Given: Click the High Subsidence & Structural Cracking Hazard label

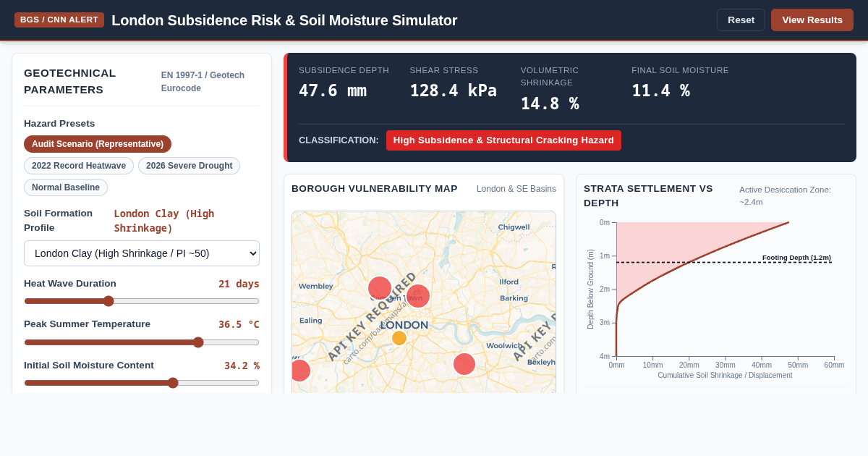Looking at the screenshot, I should (503, 140).
